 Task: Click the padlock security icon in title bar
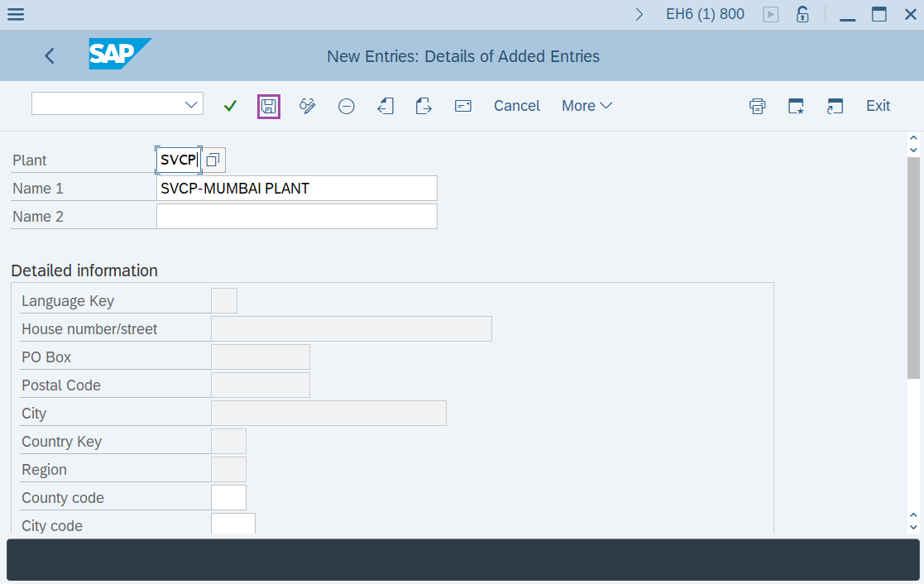tap(802, 14)
